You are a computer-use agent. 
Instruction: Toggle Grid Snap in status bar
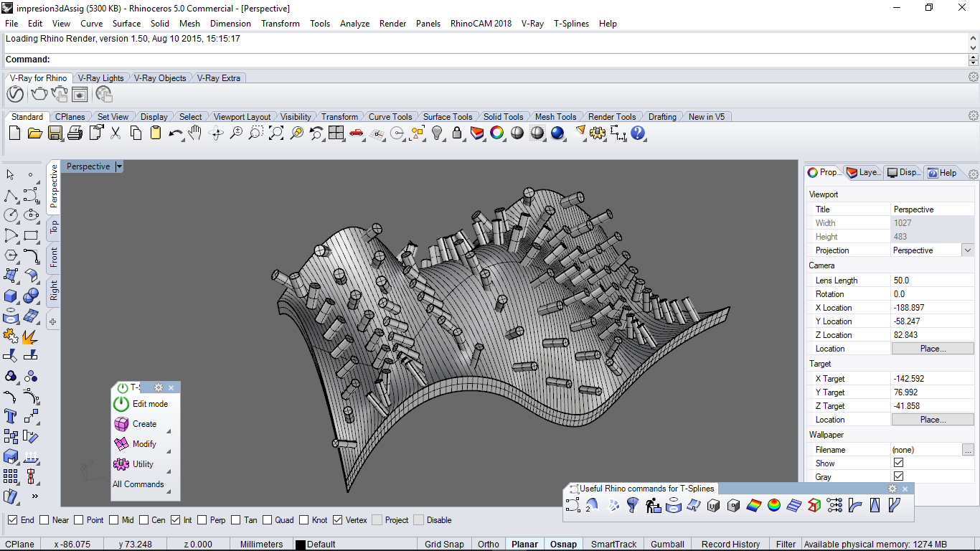(444, 545)
